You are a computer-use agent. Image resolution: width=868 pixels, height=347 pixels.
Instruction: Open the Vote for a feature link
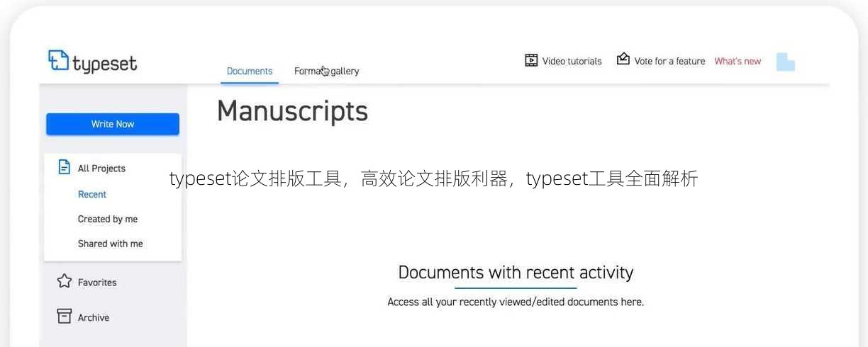pos(669,62)
